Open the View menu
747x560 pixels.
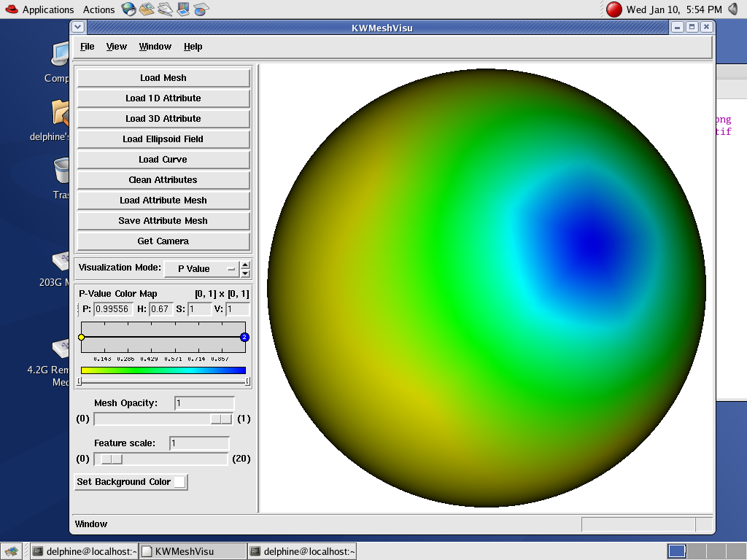coord(116,47)
